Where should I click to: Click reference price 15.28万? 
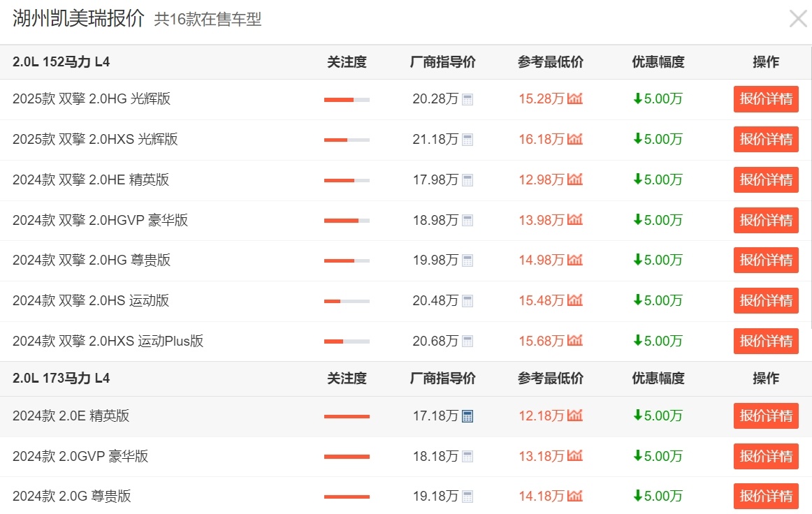(x=541, y=99)
